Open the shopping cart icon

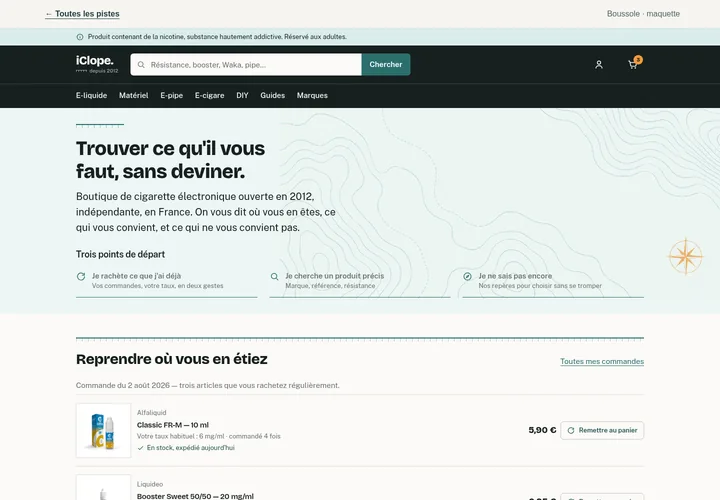(632, 65)
